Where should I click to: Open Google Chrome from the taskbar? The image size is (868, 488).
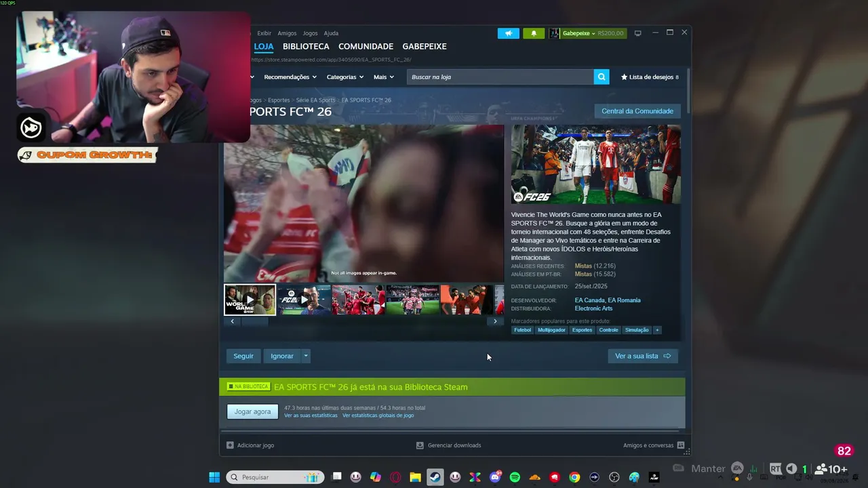tap(574, 477)
